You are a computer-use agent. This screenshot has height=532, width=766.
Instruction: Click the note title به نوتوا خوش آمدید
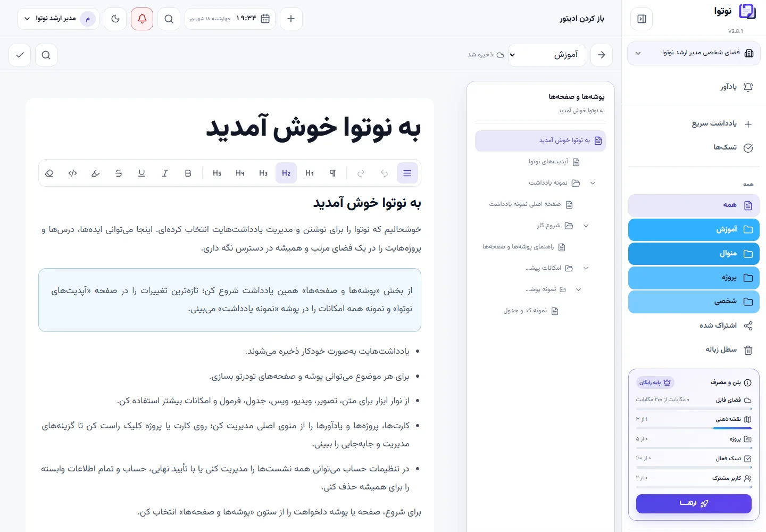(313, 128)
